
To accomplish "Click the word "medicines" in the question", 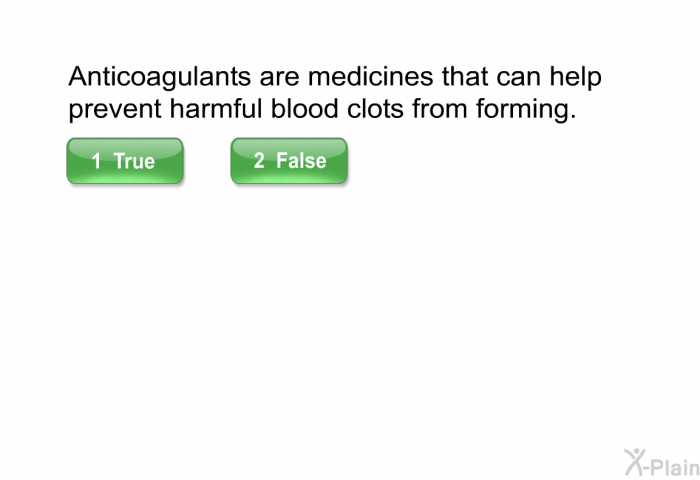I will click(371, 76).
